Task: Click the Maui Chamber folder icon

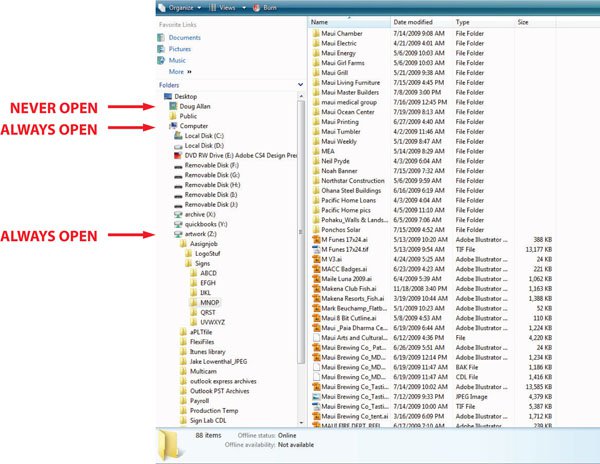Action: [316, 33]
